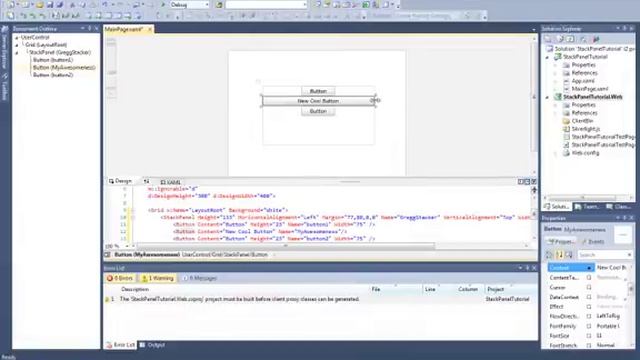The image size is (640, 360).
Task: Toggle the 0 Errors filter
Action: tap(120, 278)
